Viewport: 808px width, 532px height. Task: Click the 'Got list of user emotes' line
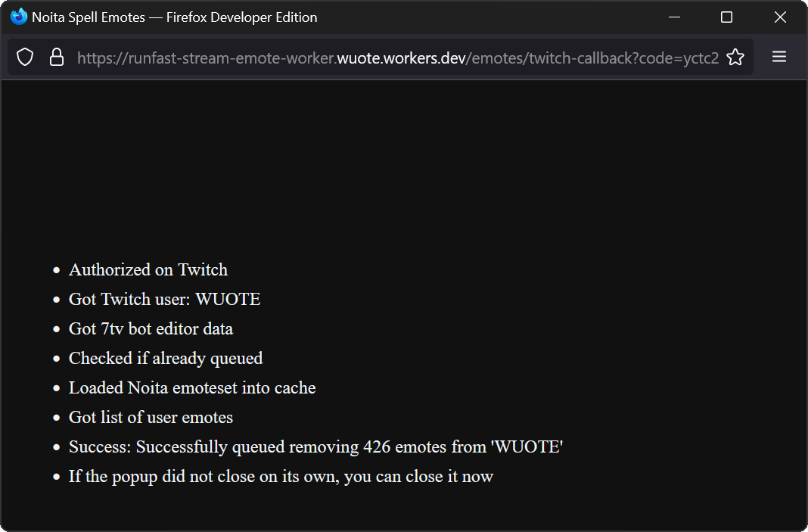click(x=151, y=418)
